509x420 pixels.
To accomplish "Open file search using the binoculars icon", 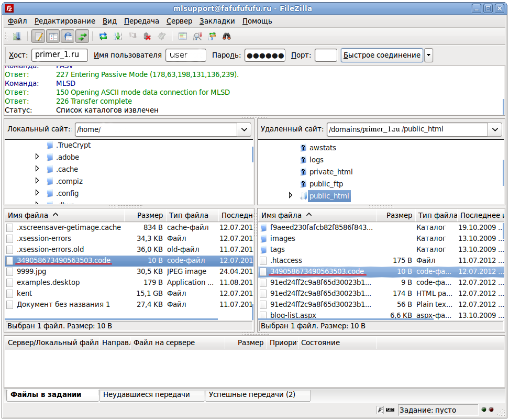I will (227, 36).
